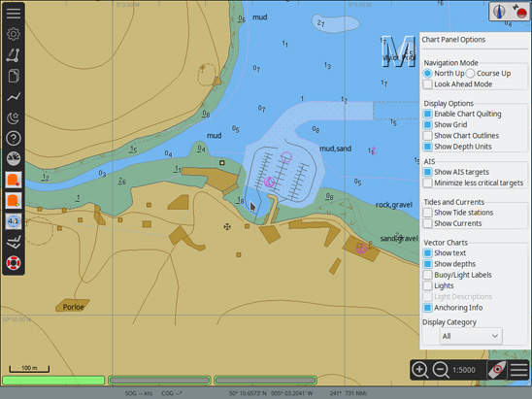
Task: Open the Dashboard gauge icon
Action: click(x=14, y=159)
